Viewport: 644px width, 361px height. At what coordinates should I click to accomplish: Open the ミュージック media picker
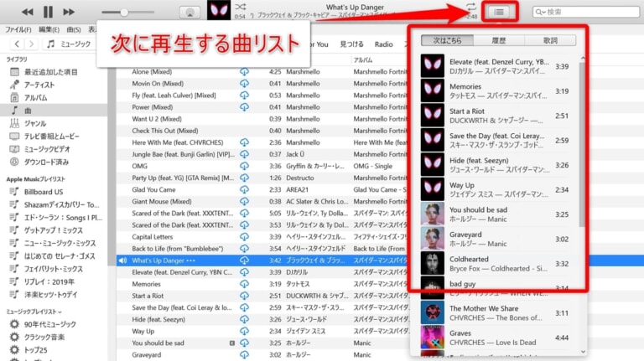68,44
